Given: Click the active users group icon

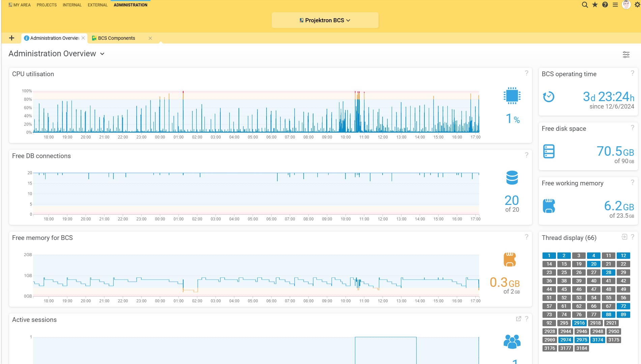Looking at the screenshot, I should [x=512, y=341].
